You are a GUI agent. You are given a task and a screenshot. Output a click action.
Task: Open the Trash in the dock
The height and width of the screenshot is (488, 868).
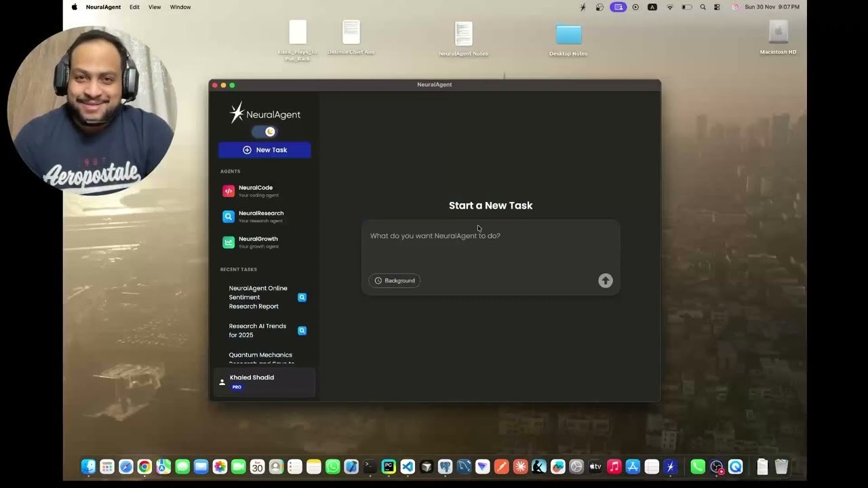coord(781,466)
